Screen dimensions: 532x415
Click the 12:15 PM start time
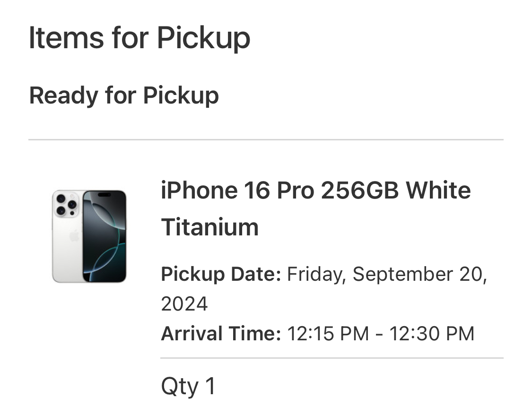tap(328, 334)
